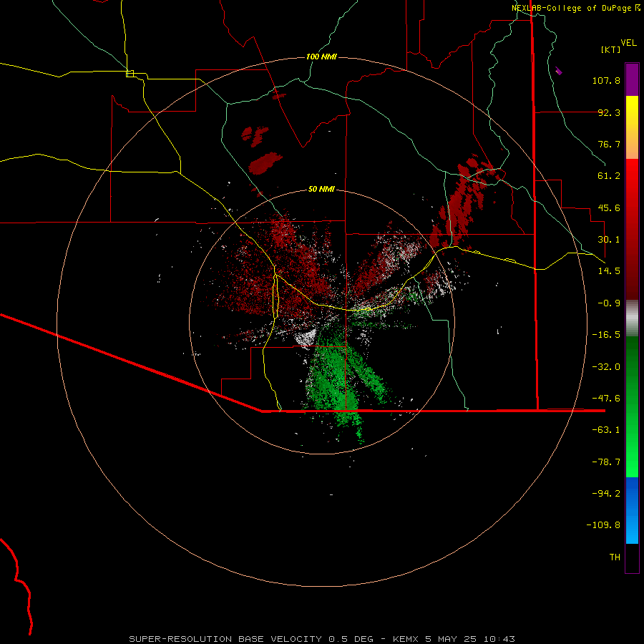This screenshot has height=644, width=644.
Task: Pick the black TH segment of the color bar
Action: (632, 557)
